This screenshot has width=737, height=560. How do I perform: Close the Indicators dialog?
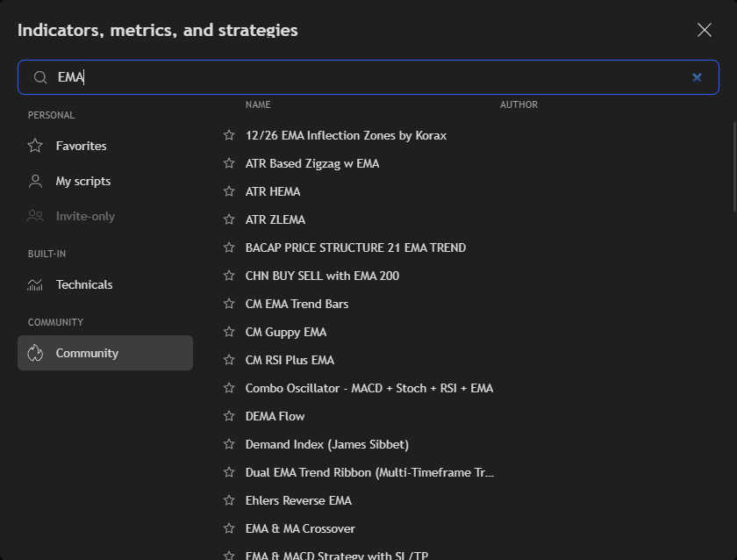(704, 30)
